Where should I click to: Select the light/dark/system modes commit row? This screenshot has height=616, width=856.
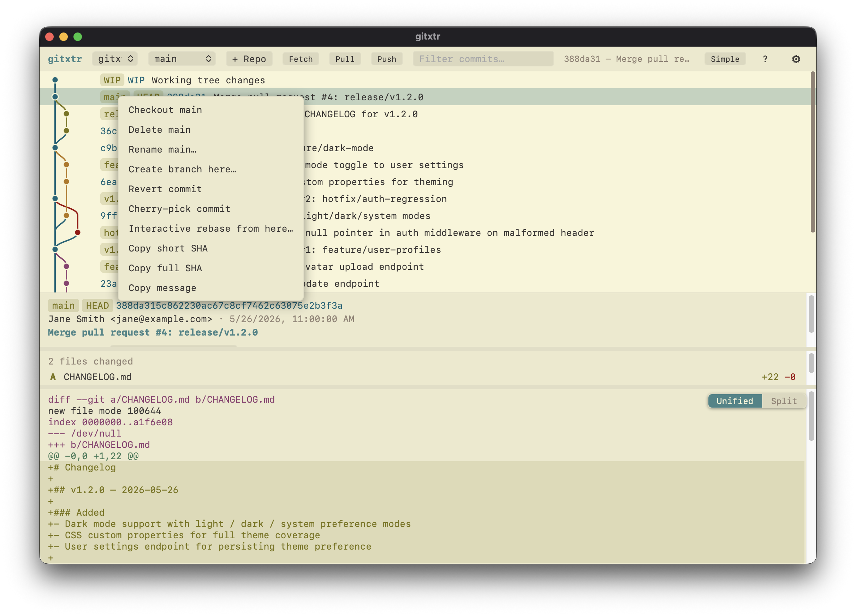pos(424,215)
